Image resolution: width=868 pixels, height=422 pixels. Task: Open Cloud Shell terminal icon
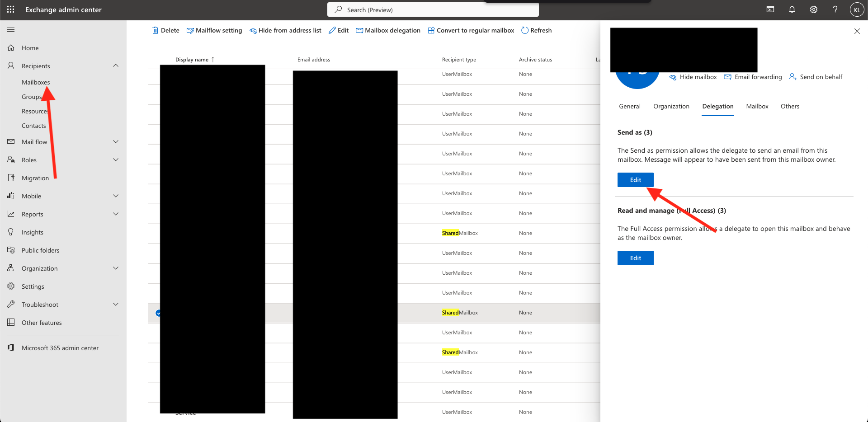(x=770, y=9)
